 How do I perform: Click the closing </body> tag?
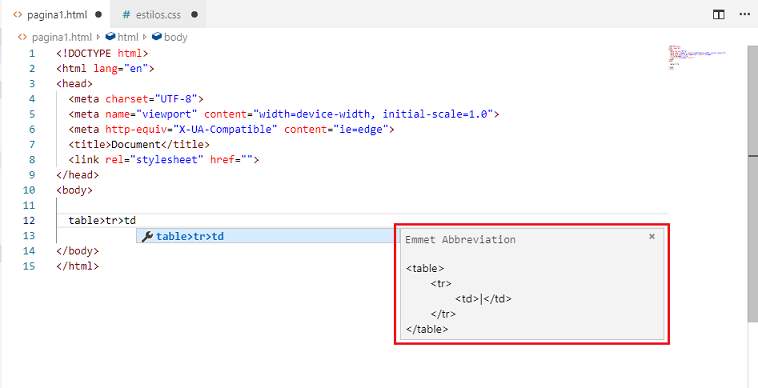77,251
